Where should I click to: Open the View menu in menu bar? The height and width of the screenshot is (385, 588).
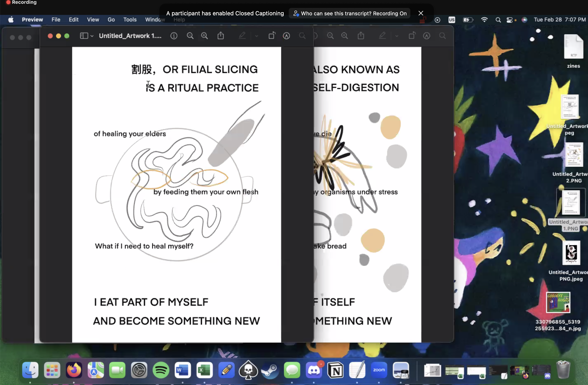pos(93,19)
